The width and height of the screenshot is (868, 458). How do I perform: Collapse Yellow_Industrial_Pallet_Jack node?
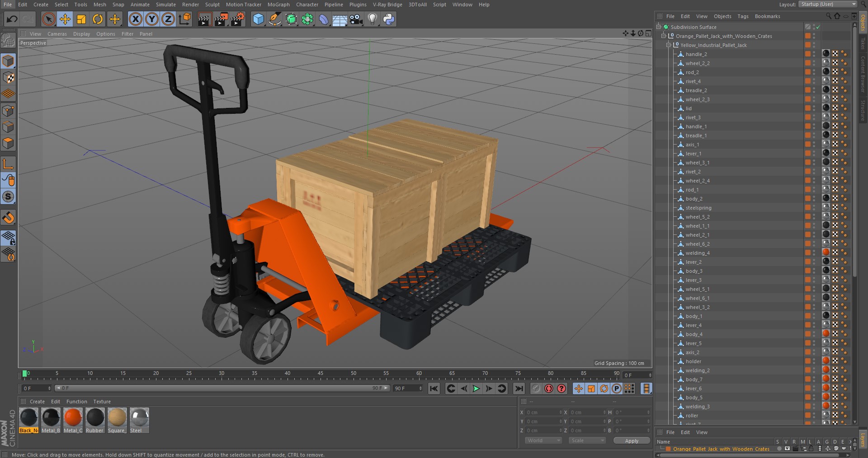pos(669,45)
